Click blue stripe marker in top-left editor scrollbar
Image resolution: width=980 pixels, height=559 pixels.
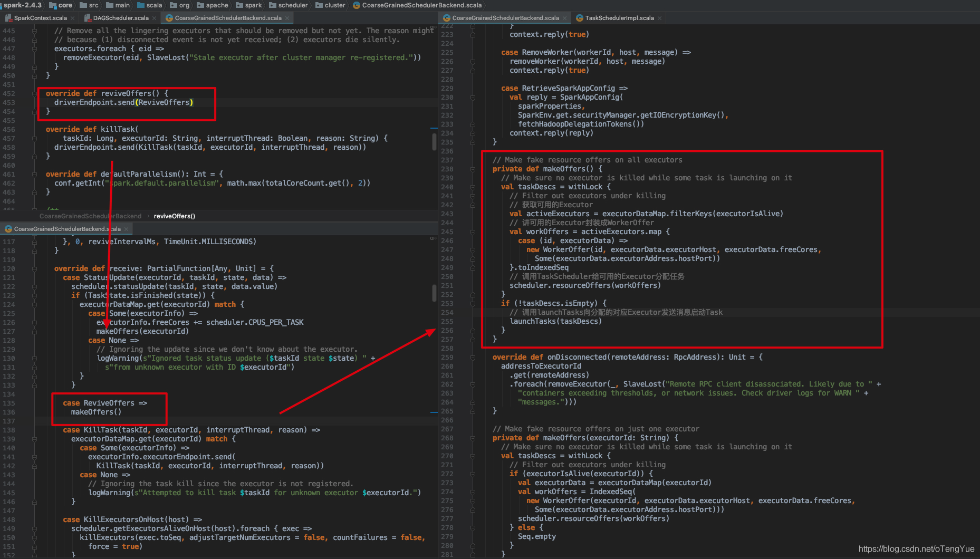(x=434, y=128)
